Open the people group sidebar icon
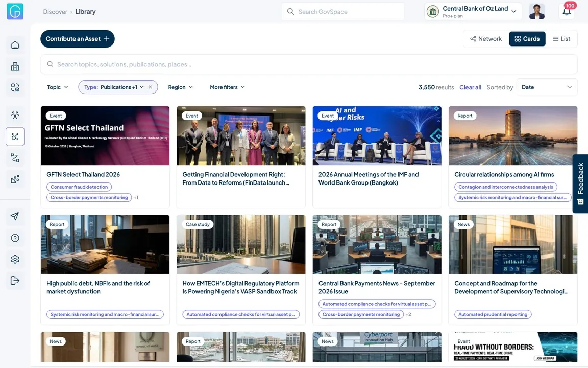 click(15, 116)
